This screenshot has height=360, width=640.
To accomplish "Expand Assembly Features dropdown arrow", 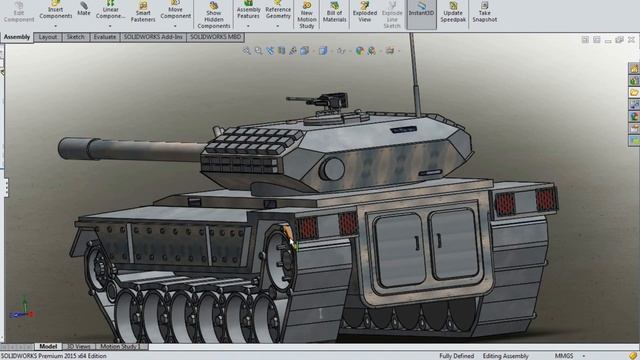I will [248, 26].
